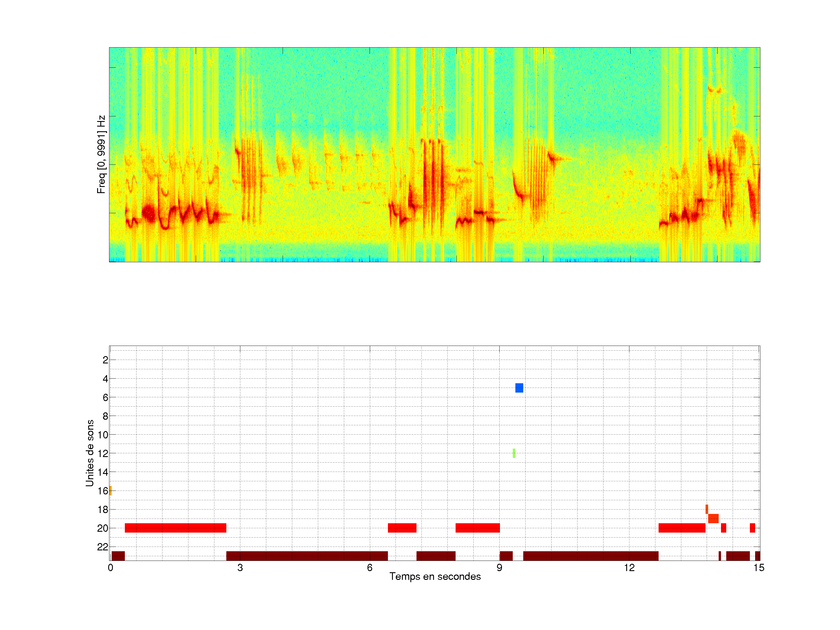840x630 pixels.
Task: Click the red unit-20 bar just after 6 seconds
Action: point(402,528)
